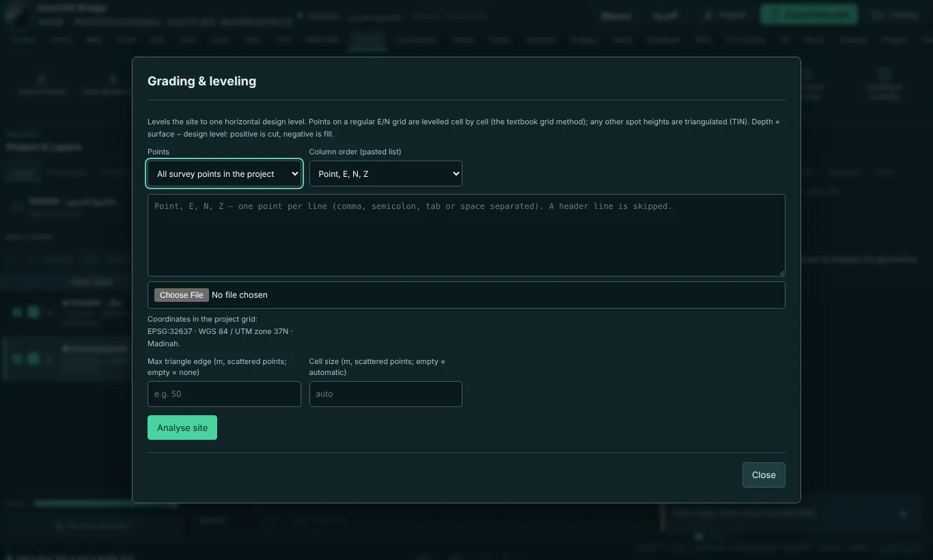
Task: Click the Choose File button
Action: [x=182, y=295]
